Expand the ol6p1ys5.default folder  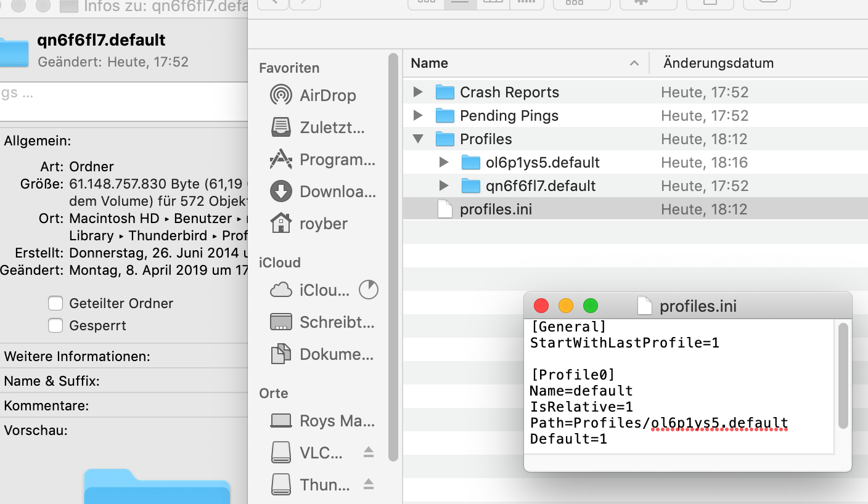point(444,163)
